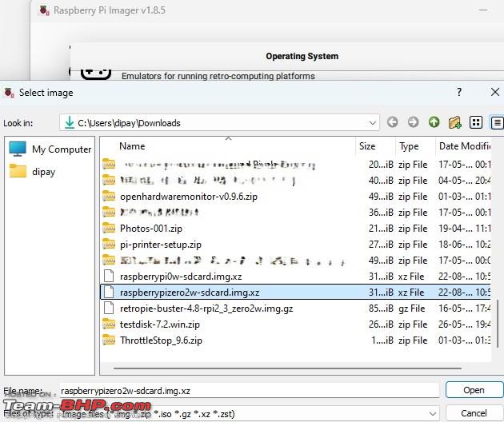Viewport: 504px width, 422px height.
Task: Select openhardwaremonitor-v0.9.6.zip file
Action: click(x=189, y=197)
